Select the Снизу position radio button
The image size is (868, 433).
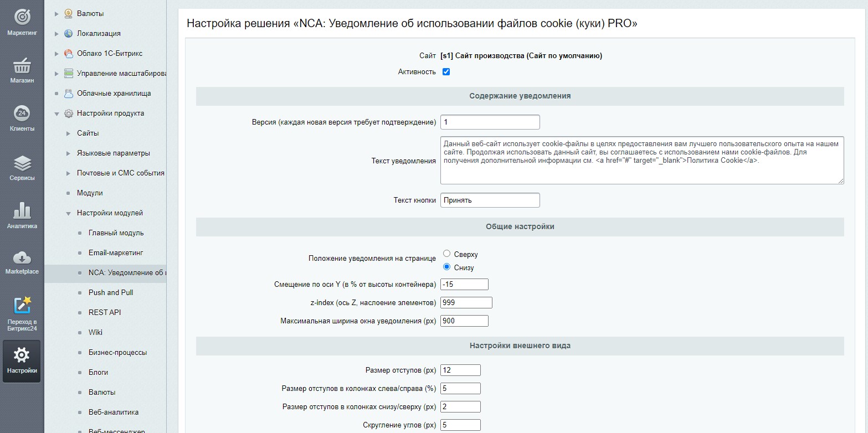[446, 267]
